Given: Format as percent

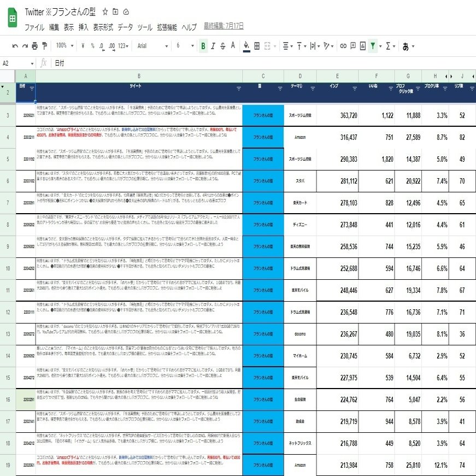Looking at the screenshot, I should [x=92, y=46].
